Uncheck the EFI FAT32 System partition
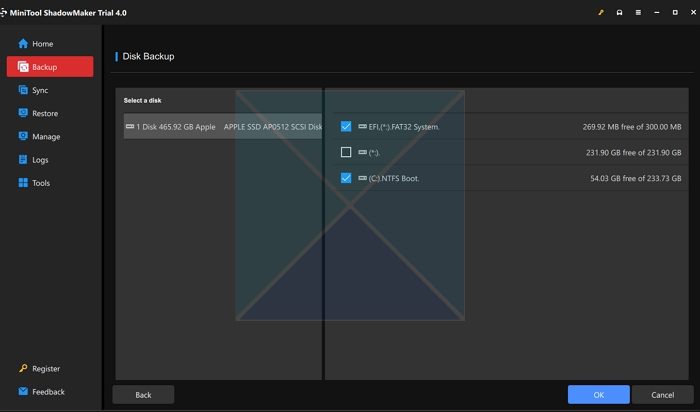Viewport: 700px width, 412px height. (x=346, y=126)
